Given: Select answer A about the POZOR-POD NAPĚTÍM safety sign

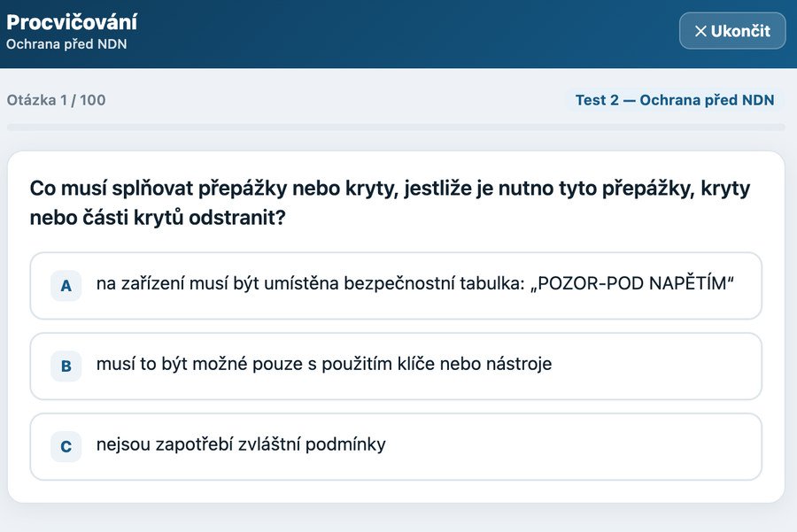Looking at the screenshot, I should (x=396, y=286).
